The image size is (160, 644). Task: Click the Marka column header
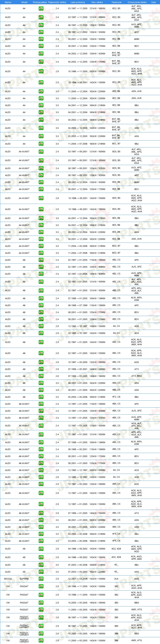coord(8,2)
